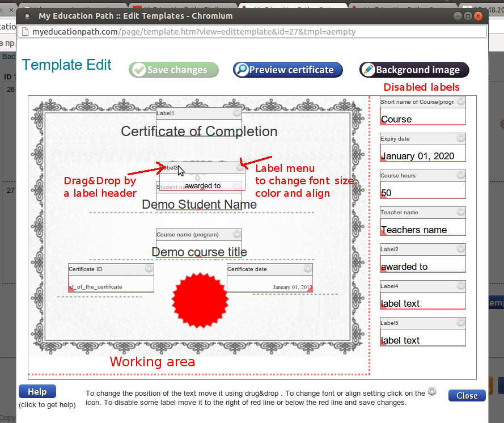Image resolution: width=504 pixels, height=423 pixels.
Task: Open gear menu for Label1
Action: (x=236, y=113)
